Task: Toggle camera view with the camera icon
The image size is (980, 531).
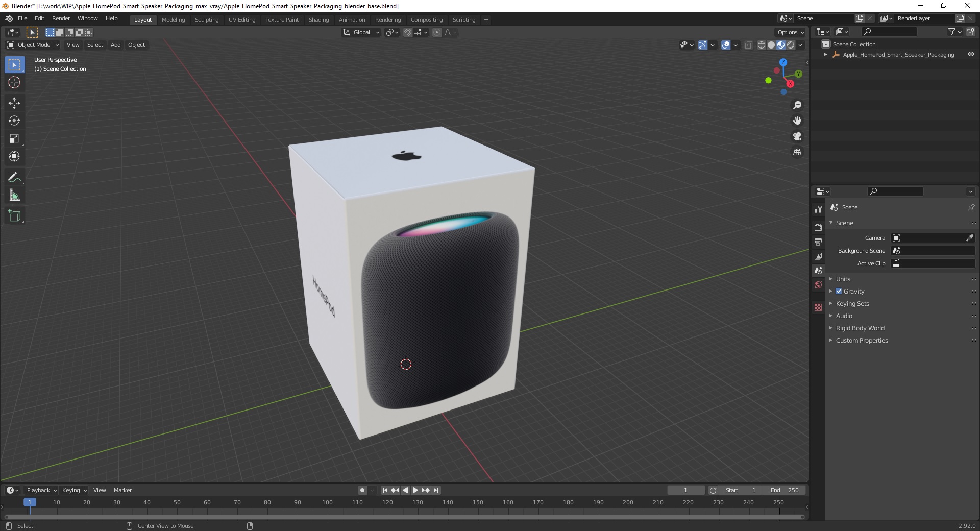Action: pos(797,136)
